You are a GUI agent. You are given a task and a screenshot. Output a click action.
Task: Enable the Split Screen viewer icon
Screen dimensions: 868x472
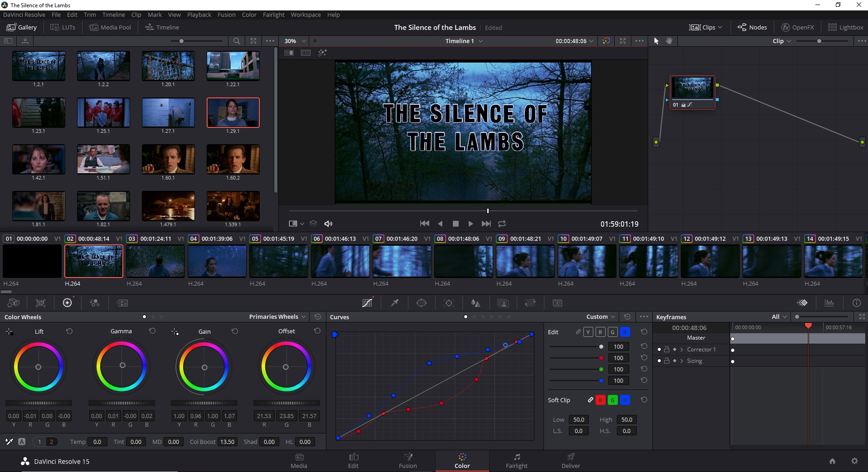(x=306, y=53)
